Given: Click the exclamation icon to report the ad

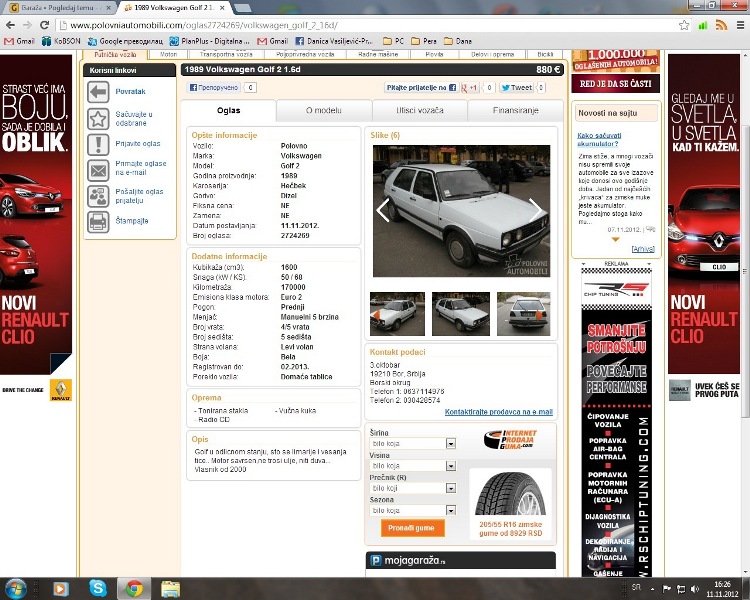Looking at the screenshot, I should click(98, 144).
